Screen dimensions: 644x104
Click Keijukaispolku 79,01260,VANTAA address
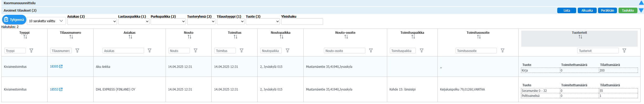click(x=462, y=89)
